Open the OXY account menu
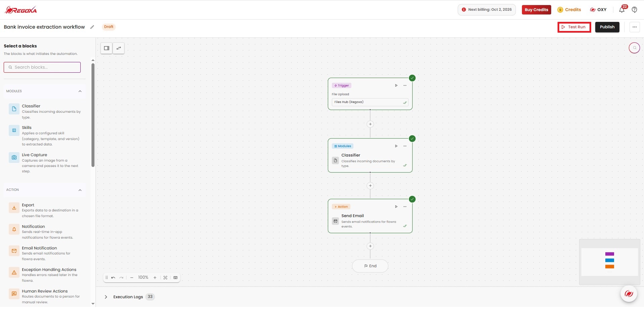The width and height of the screenshot is (644, 309). click(x=598, y=10)
